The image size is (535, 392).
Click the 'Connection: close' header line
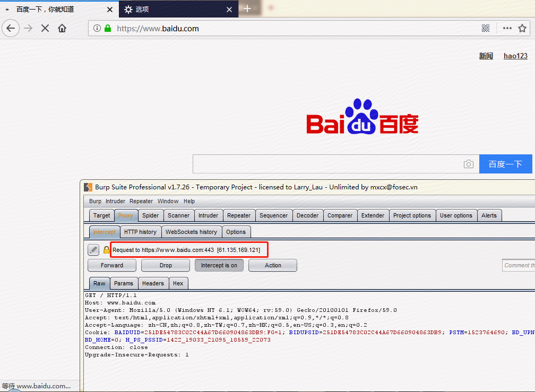[x=116, y=347]
